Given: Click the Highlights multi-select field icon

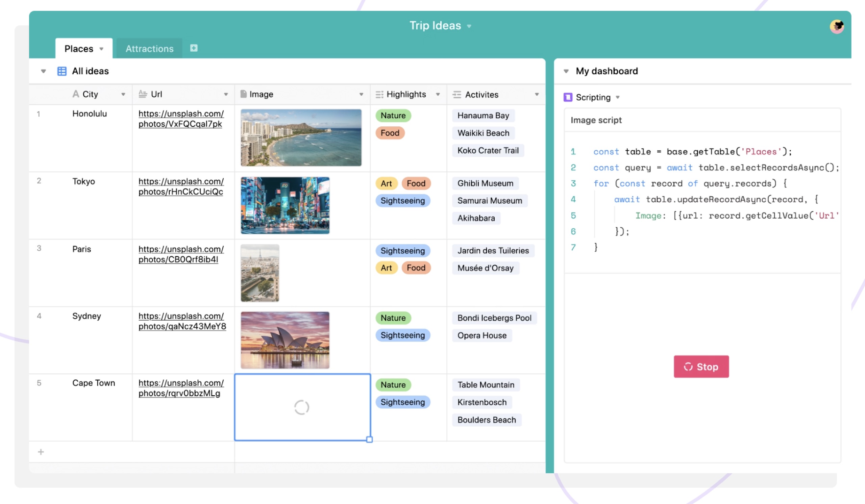Looking at the screenshot, I should pyautogui.click(x=379, y=94).
